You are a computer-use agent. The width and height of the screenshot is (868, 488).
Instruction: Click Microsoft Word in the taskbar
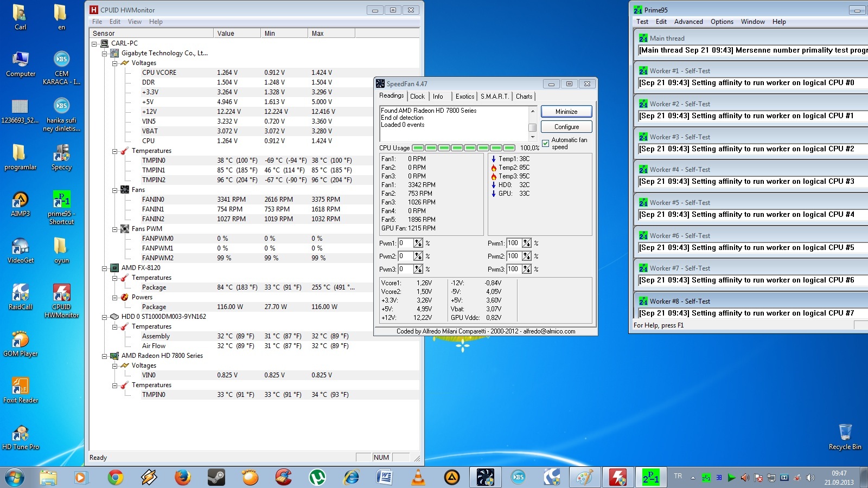tap(385, 477)
